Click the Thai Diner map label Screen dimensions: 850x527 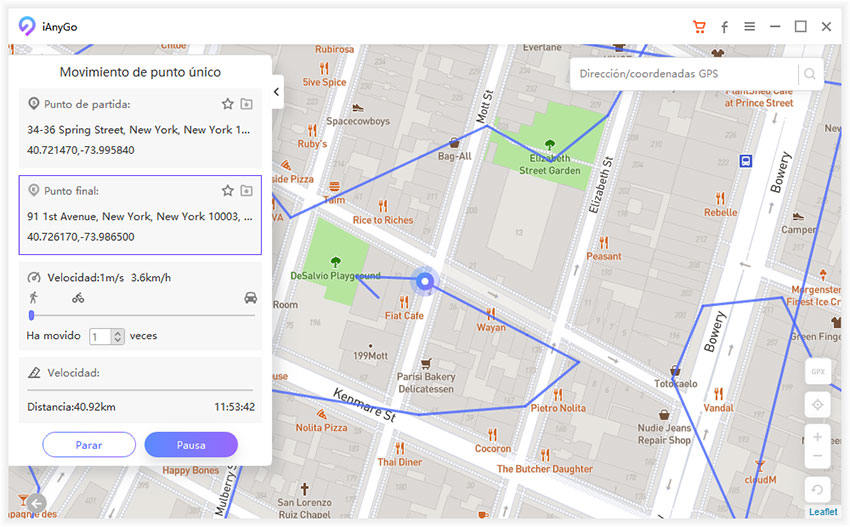[400, 462]
